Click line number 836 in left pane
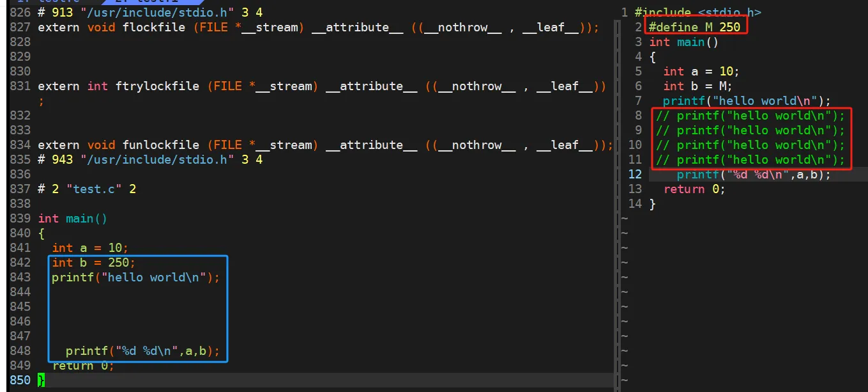The width and height of the screenshot is (868, 392). pyautogui.click(x=20, y=175)
